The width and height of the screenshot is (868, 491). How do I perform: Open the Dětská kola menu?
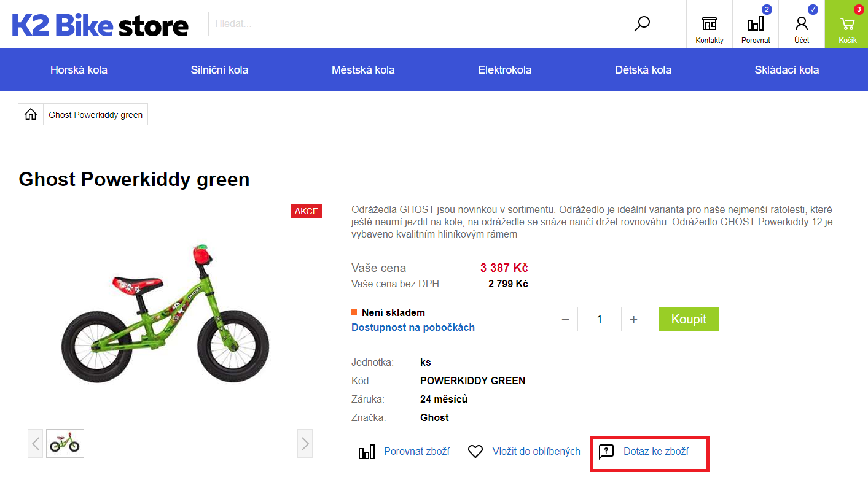(643, 70)
